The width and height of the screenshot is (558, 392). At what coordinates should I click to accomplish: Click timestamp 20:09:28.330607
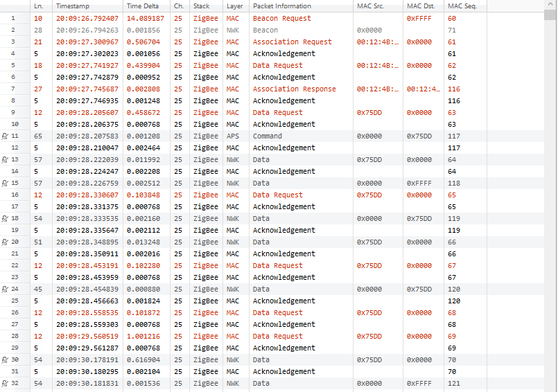click(87, 195)
